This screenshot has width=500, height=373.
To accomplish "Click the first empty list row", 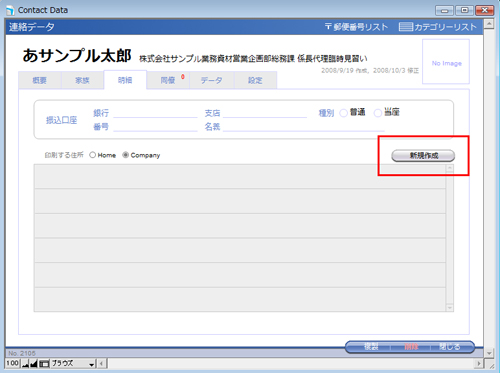I will point(240,176).
